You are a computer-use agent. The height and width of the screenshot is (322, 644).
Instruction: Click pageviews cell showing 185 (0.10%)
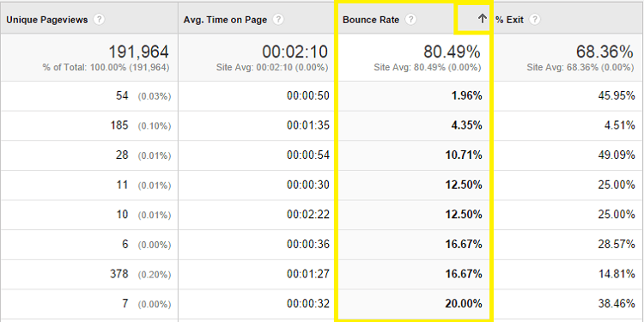89,125
